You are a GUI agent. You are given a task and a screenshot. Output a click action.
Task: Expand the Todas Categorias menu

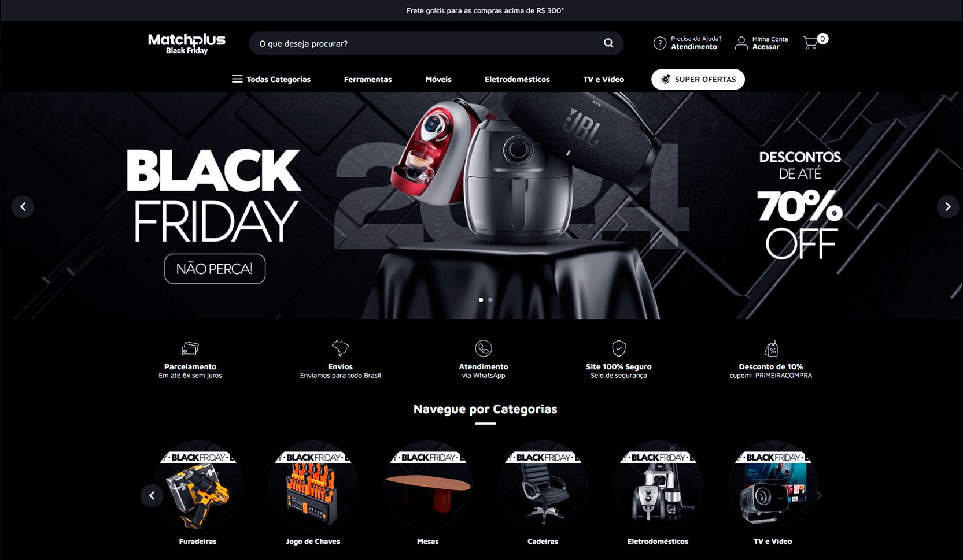(271, 79)
